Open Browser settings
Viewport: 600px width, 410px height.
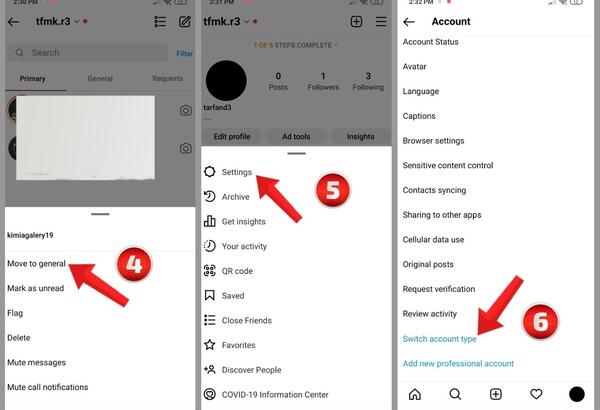coord(433,140)
